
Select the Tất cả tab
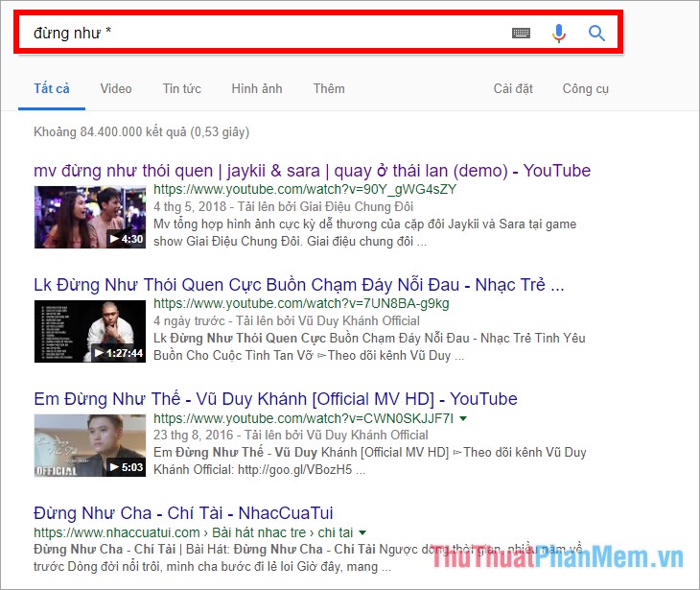[x=52, y=88]
